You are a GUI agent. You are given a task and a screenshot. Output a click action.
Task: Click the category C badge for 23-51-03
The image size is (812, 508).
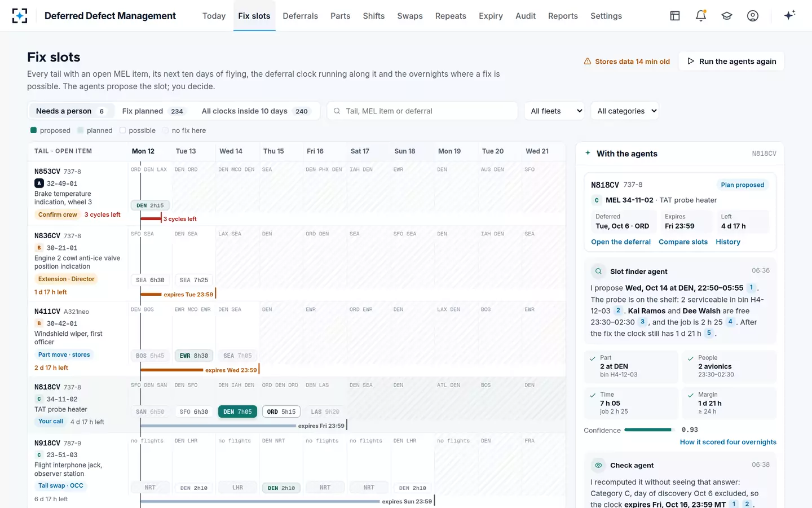coord(39,455)
